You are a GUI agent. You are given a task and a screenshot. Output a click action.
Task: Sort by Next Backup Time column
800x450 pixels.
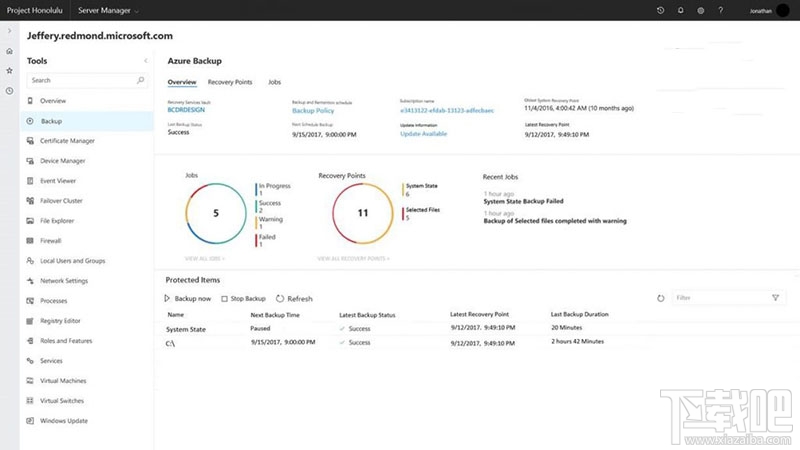point(275,315)
